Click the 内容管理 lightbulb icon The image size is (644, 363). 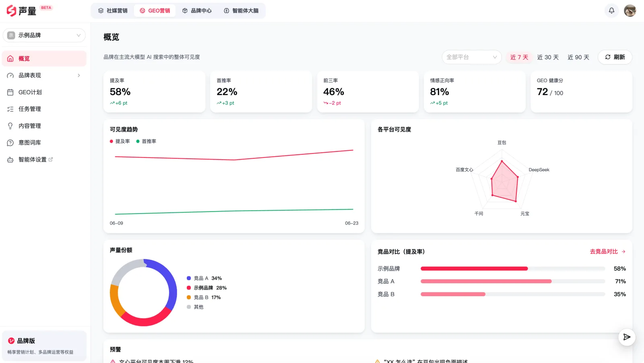(x=10, y=126)
